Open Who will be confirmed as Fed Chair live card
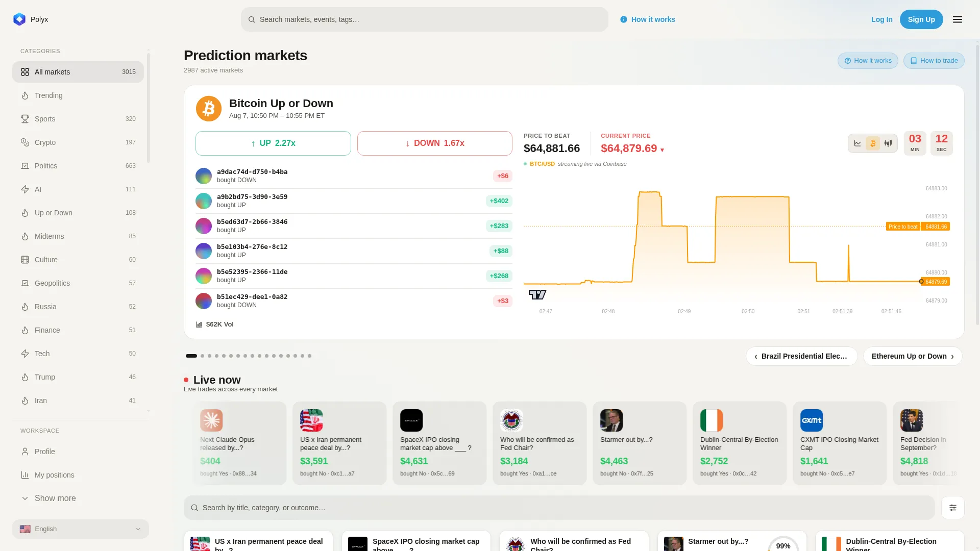 (x=540, y=443)
